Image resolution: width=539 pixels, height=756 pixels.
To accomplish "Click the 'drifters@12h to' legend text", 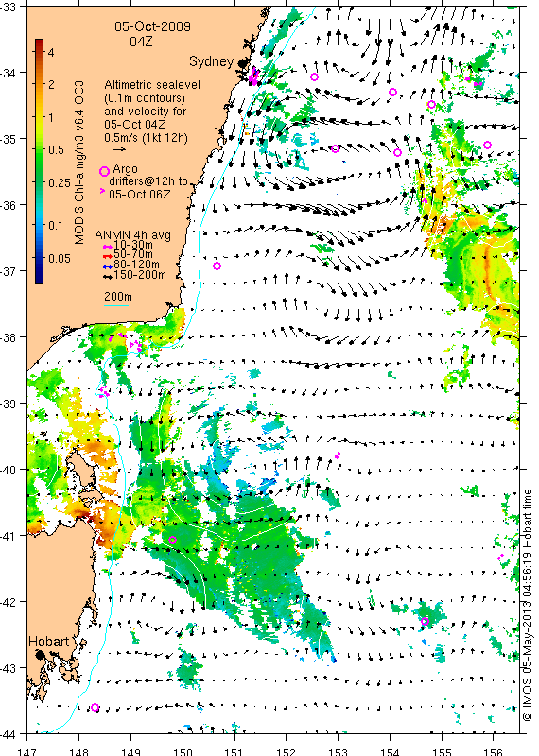I will [x=148, y=181].
